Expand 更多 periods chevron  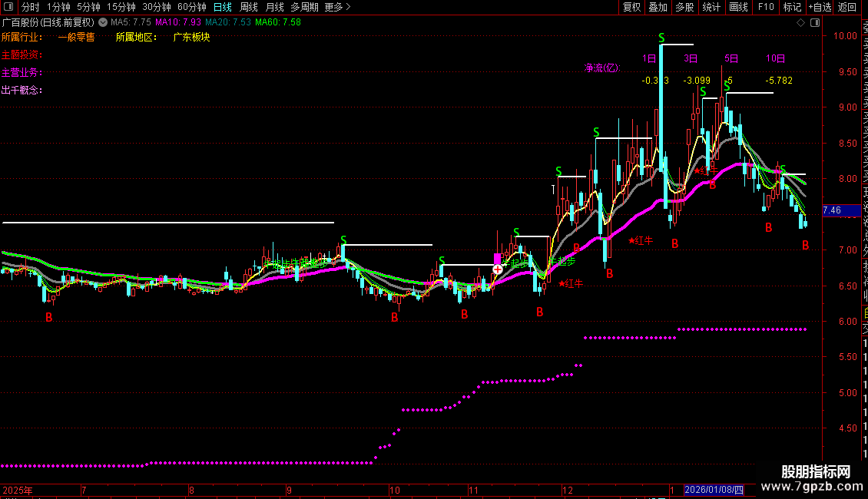(x=338, y=7)
